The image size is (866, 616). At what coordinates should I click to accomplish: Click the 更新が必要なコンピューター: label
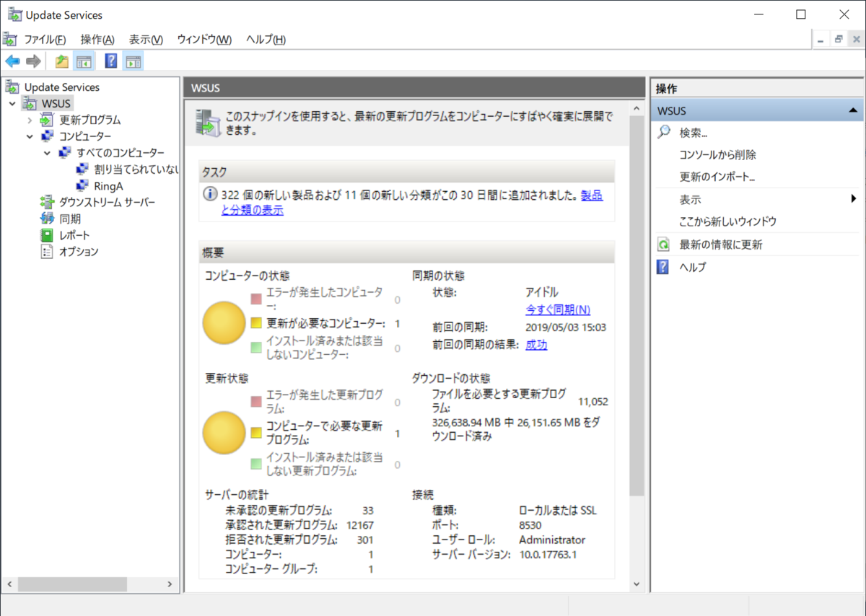coord(325,323)
